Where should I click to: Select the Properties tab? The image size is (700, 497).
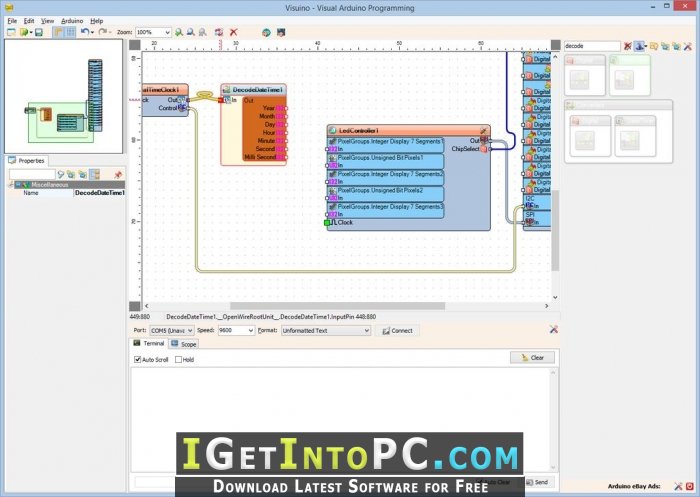(26, 160)
